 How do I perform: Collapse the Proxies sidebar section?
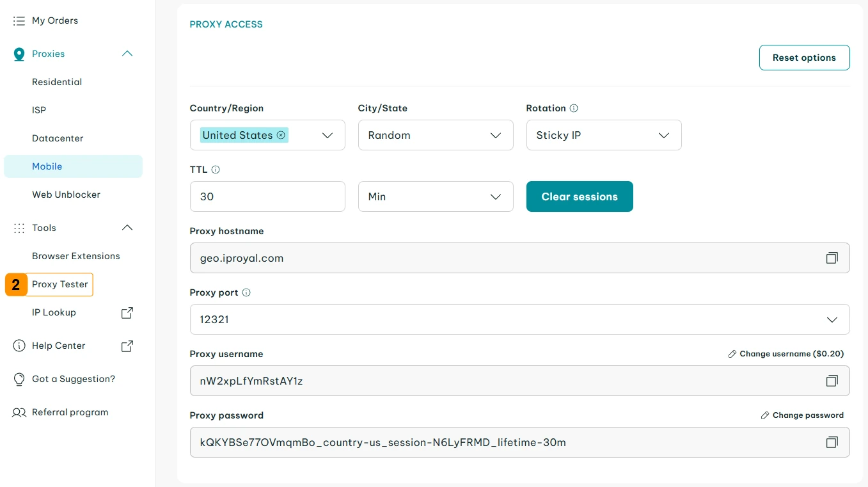click(x=127, y=54)
